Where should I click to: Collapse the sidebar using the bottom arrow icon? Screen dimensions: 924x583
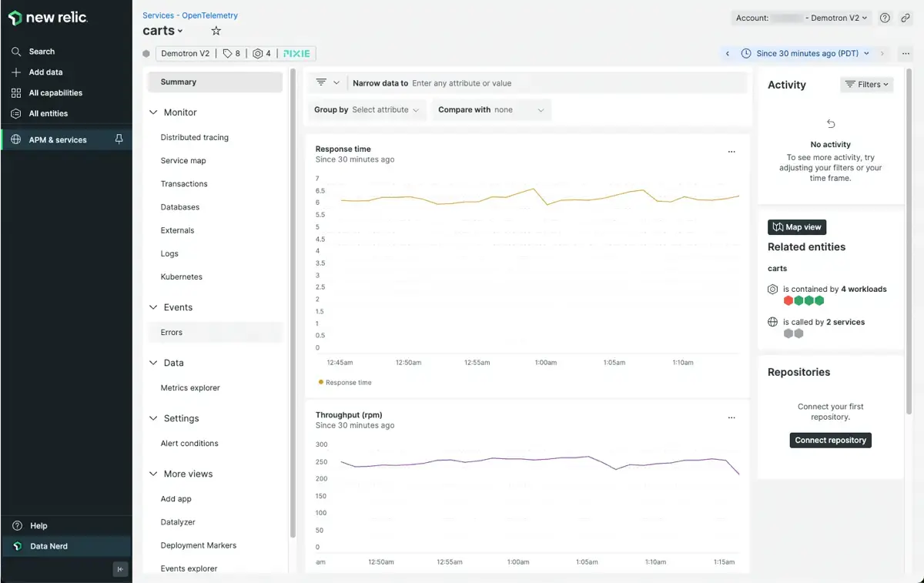tap(120, 569)
